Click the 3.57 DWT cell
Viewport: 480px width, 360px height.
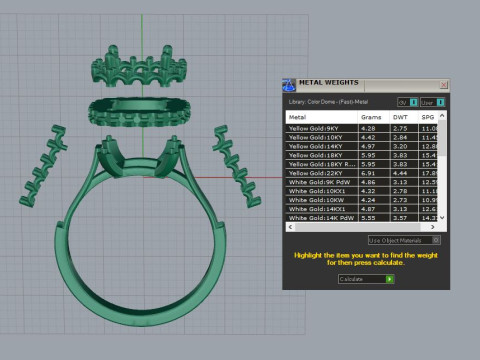coord(404,218)
